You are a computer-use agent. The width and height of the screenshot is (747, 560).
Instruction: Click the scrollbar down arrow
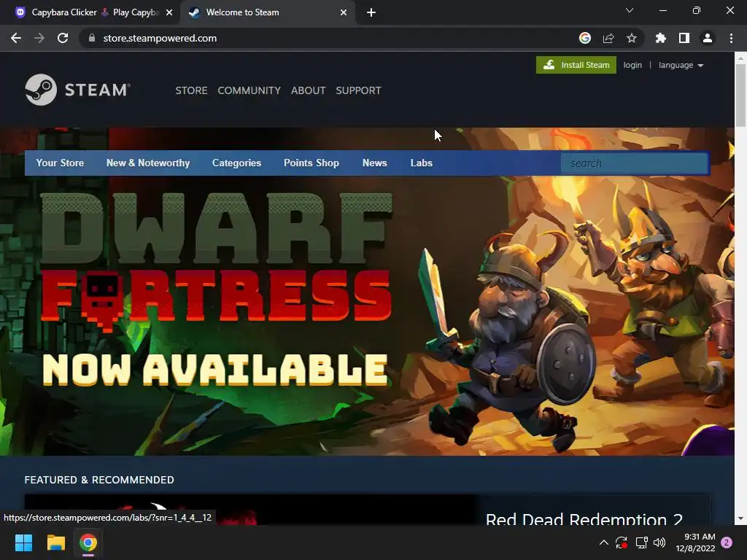[740, 518]
